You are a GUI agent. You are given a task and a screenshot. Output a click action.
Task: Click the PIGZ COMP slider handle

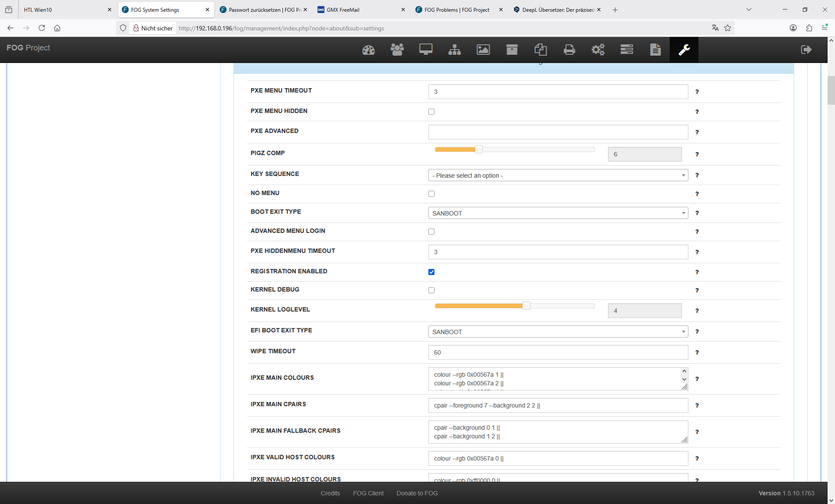coord(478,149)
